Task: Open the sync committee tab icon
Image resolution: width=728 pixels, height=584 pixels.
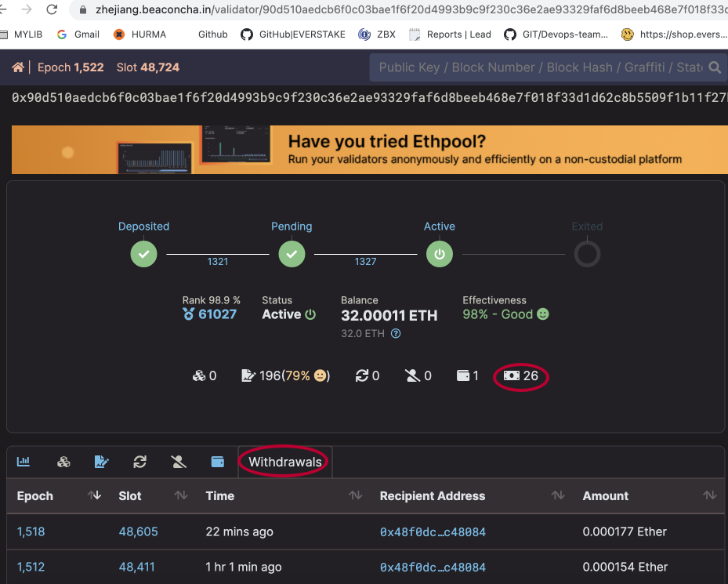Action: pos(139,462)
